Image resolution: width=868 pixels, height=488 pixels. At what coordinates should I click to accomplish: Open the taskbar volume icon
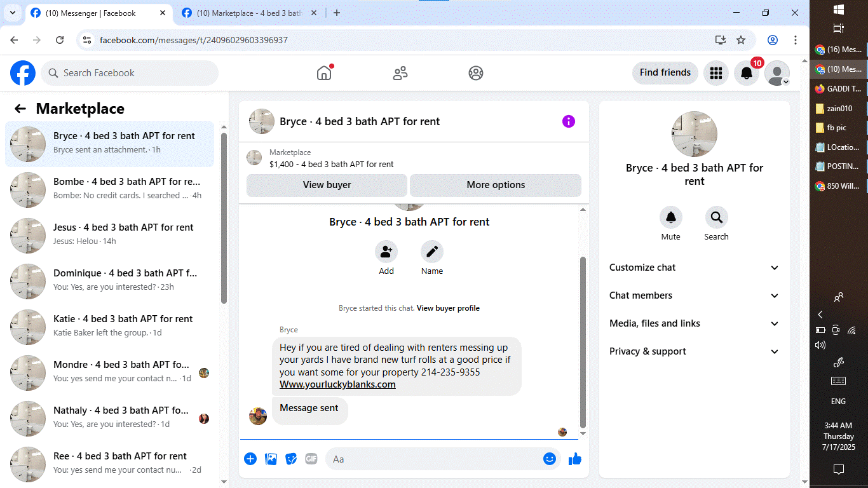click(x=820, y=345)
